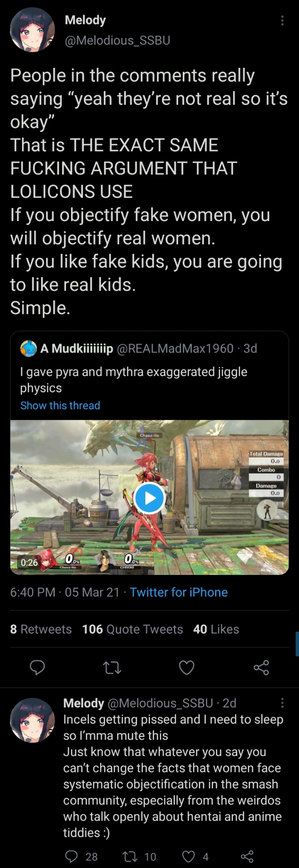Retweet the reply showing 10 retweets
299x868 pixels.
[x=139, y=856]
